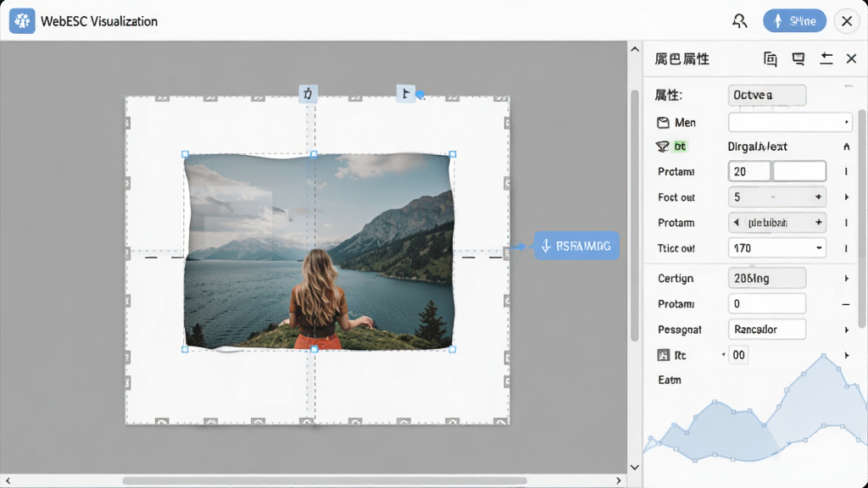Click the top-left selection handle of the photo
The height and width of the screenshot is (488, 868).
[185, 154]
